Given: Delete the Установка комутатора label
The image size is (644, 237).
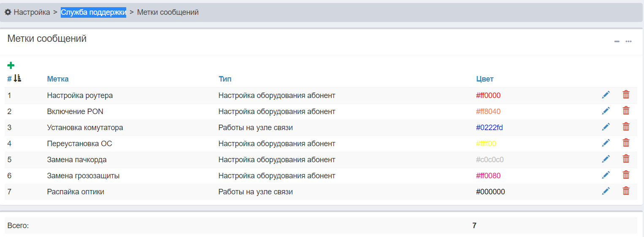Looking at the screenshot, I should pyautogui.click(x=626, y=127).
